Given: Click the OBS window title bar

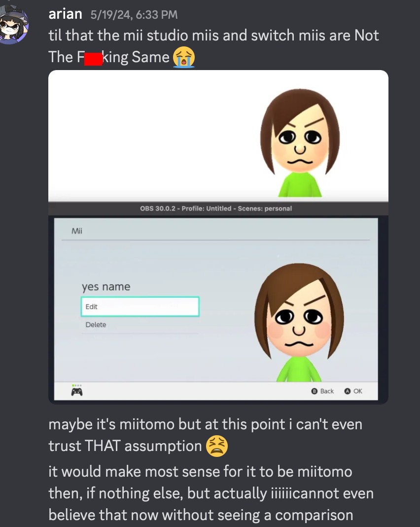Looking at the screenshot, I should pos(218,208).
